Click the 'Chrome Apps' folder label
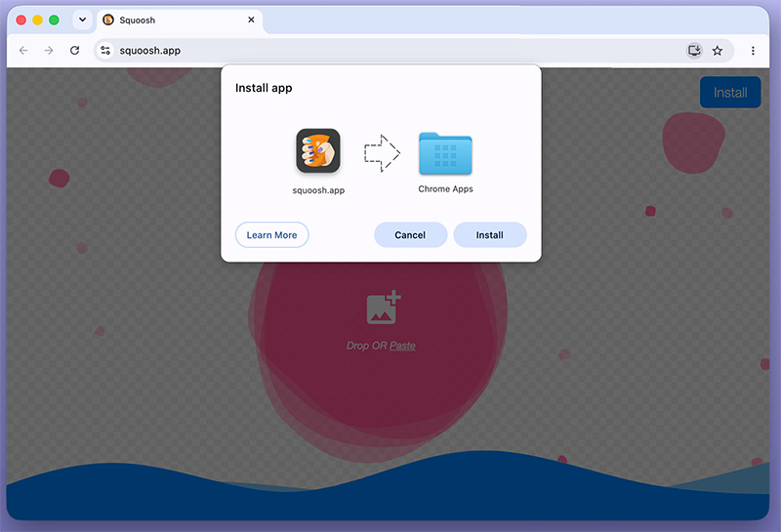 [x=446, y=188]
